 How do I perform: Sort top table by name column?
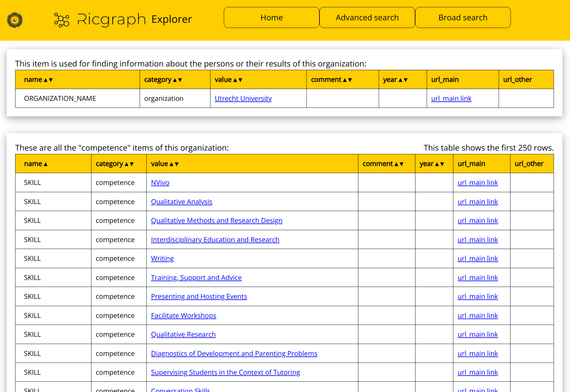click(x=38, y=80)
